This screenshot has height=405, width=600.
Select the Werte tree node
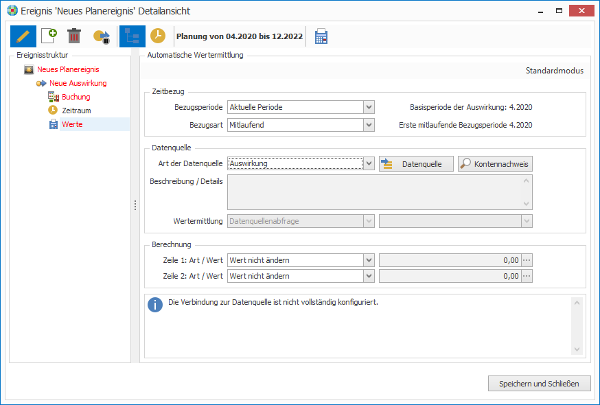pyautogui.click(x=72, y=124)
